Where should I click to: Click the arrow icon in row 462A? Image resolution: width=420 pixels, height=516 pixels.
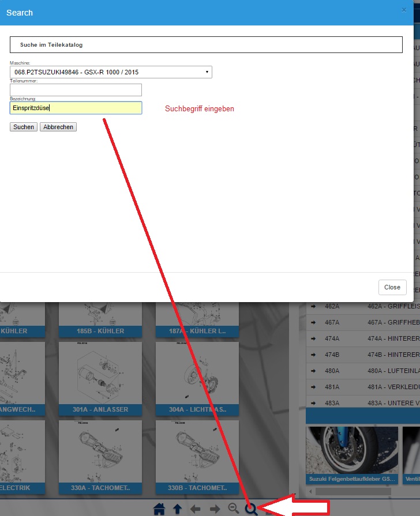click(x=313, y=306)
